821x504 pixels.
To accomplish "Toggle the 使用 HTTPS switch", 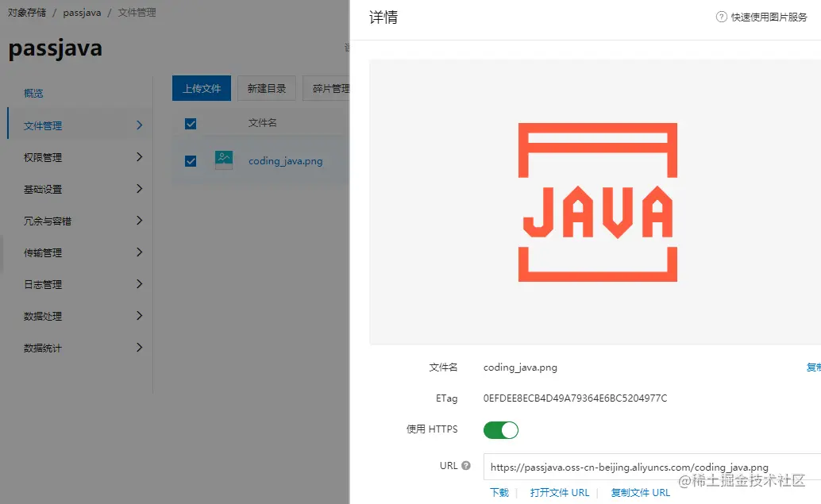I will point(500,429).
